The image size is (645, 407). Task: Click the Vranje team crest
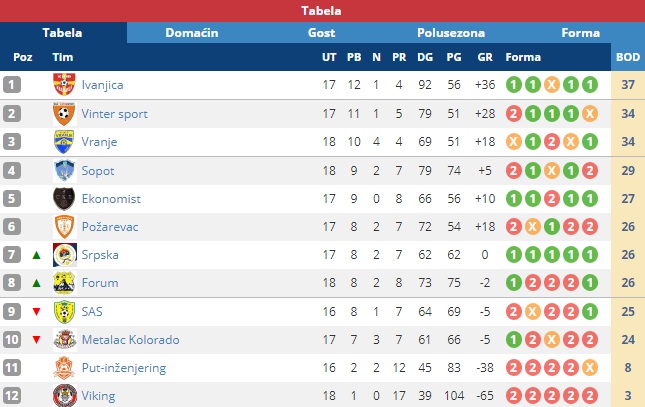click(64, 142)
